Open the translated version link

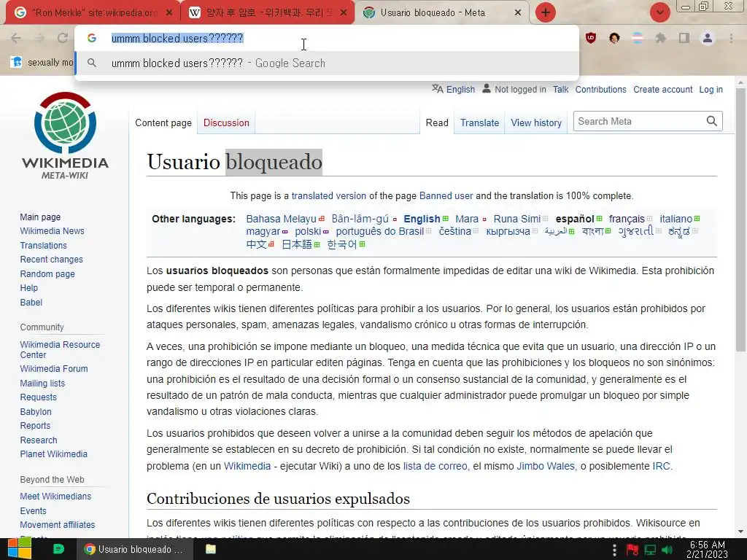[x=329, y=195]
